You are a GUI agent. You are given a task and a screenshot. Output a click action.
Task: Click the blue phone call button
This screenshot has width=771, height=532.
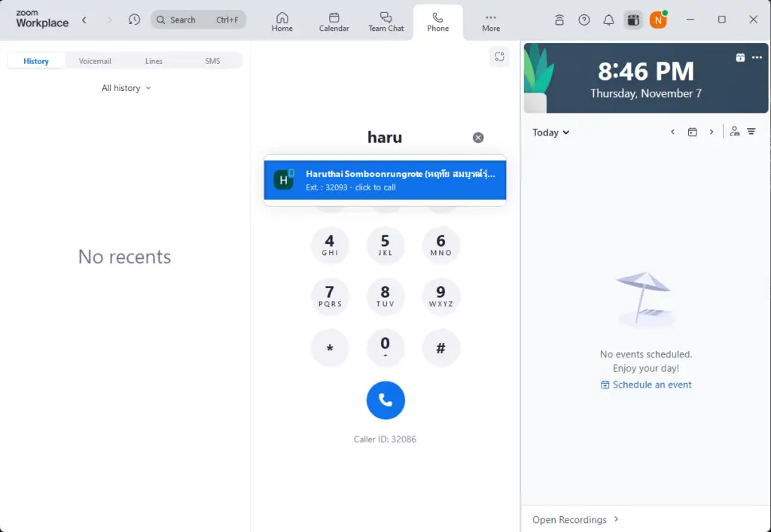pos(385,400)
